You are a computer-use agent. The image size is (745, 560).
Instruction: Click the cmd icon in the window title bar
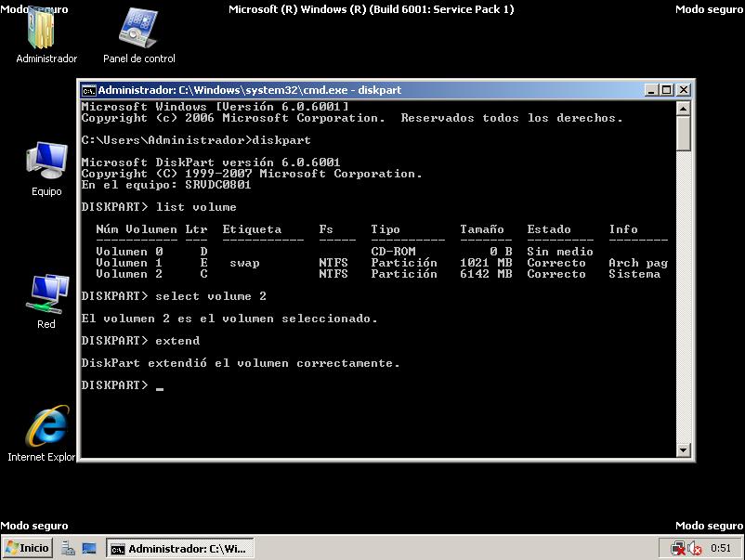[x=88, y=90]
